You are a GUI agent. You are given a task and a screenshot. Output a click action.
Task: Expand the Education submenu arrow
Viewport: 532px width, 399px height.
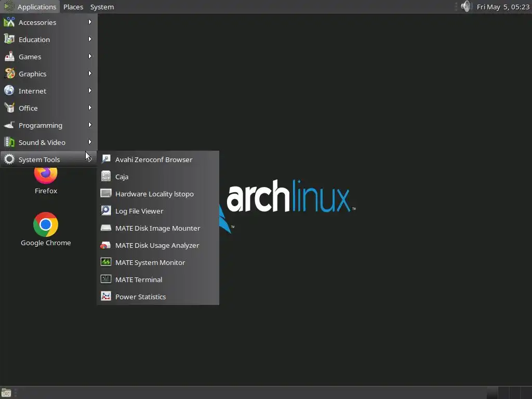pyautogui.click(x=90, y=39)
